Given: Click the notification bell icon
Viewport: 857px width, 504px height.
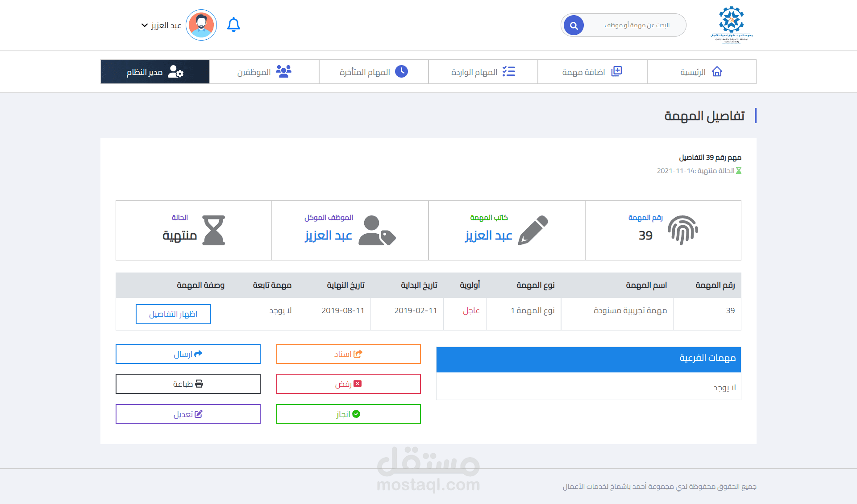Looking at the screenshot, I should point(233,25).
